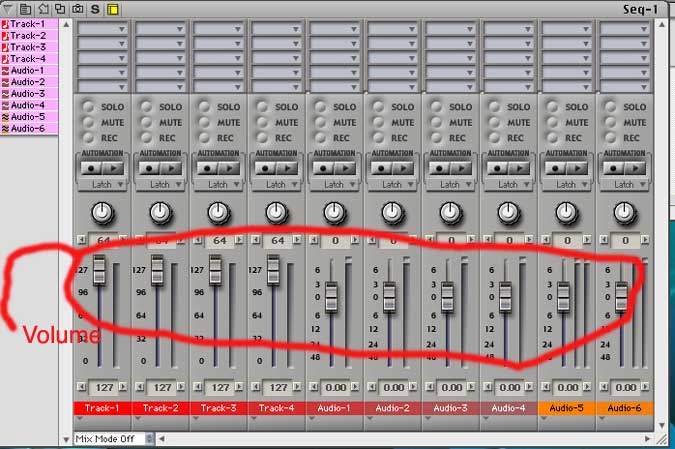Open the Latch automation mode menu on Track-4
This screenshot has width=675, height=449.
pos(275,184)
